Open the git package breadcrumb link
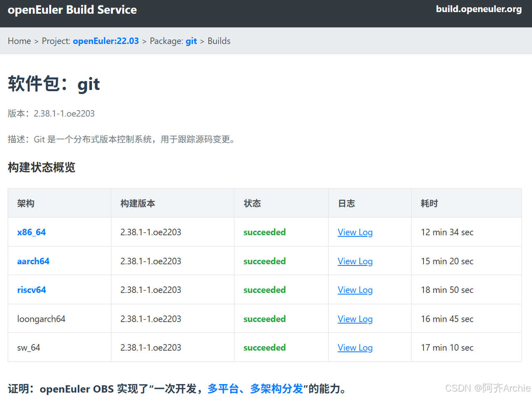Screen dimensions: 532x397 pyautogui.click(x=191, y=41)
